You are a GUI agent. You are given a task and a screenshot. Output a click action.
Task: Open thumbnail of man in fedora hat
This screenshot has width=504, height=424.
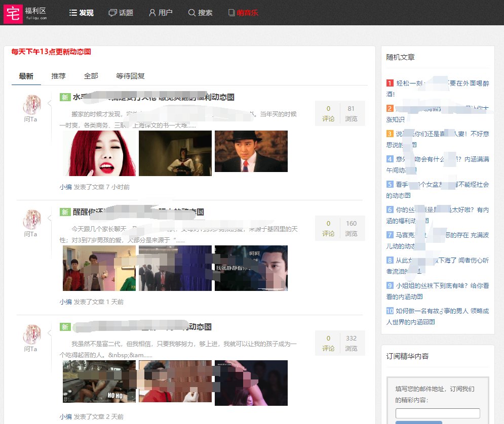pyautogui.click(x=251, y=151)
